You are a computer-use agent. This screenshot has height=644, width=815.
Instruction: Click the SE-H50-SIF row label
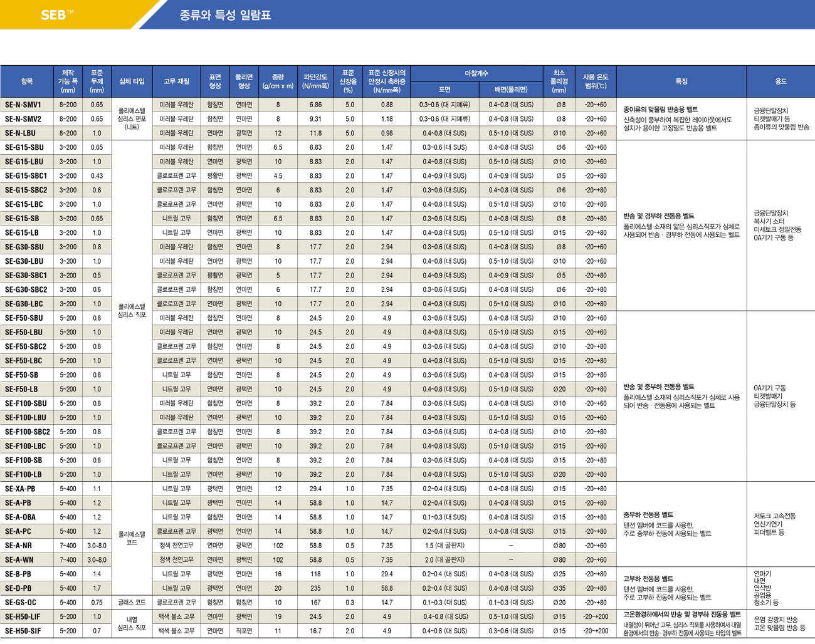coord(23,631)
